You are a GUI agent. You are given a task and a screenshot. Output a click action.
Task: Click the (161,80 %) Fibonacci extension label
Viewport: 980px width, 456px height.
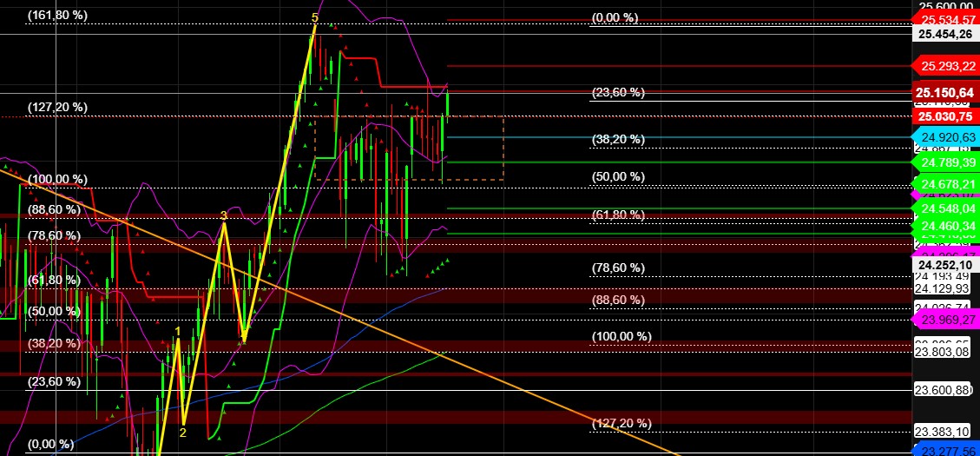[x=57, y=15]
